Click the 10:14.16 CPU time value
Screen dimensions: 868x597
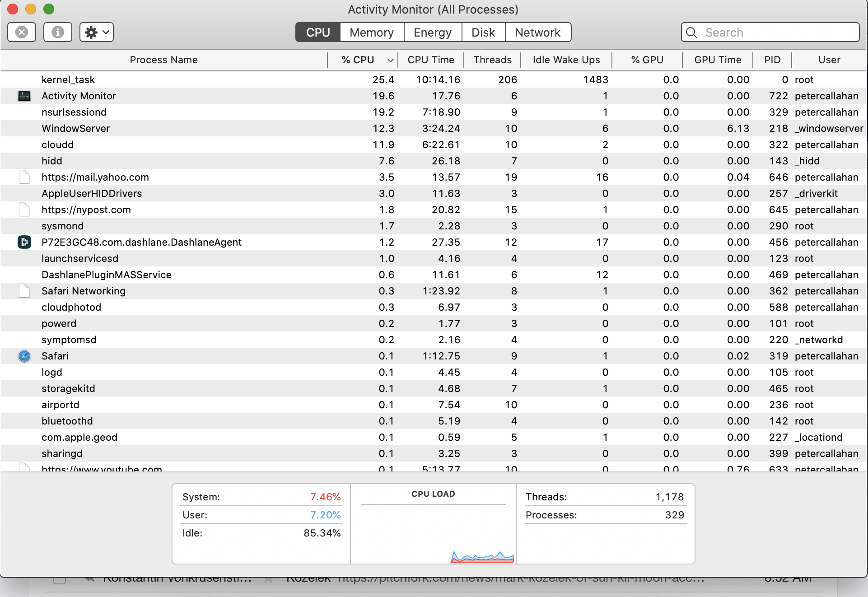pyautogui.click(x=438, y=79)
